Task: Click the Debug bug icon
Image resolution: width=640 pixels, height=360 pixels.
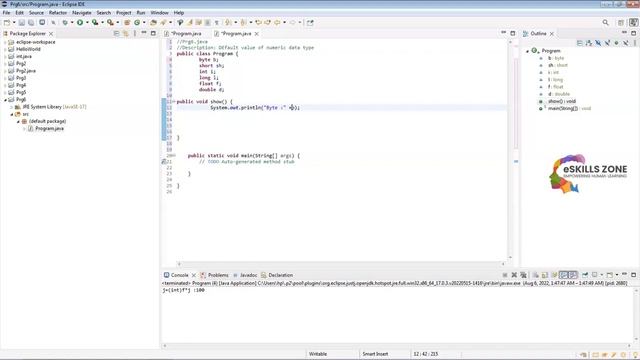Action: 65,23
